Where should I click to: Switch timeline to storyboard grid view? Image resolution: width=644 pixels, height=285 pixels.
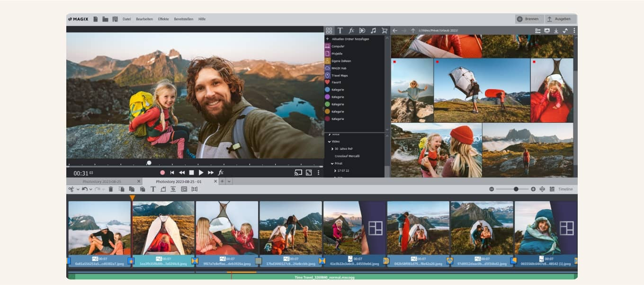[552, 189]
